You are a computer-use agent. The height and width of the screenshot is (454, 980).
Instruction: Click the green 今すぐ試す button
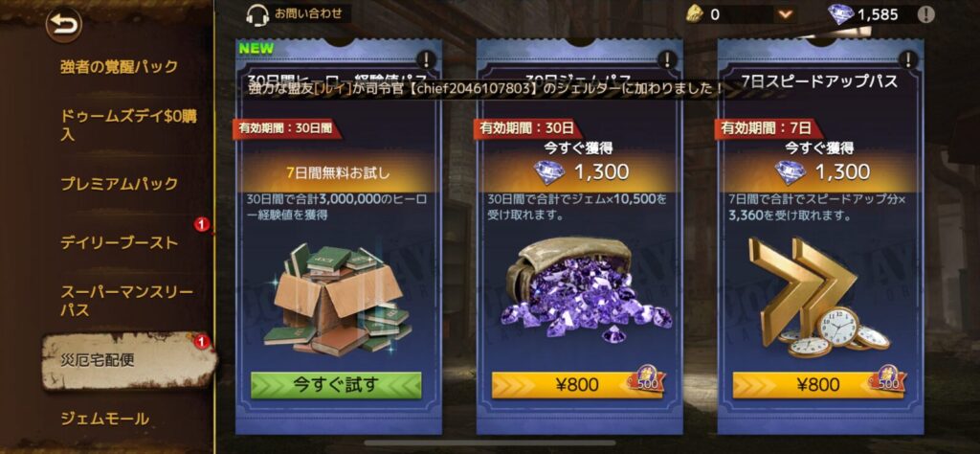click(336, 385)
